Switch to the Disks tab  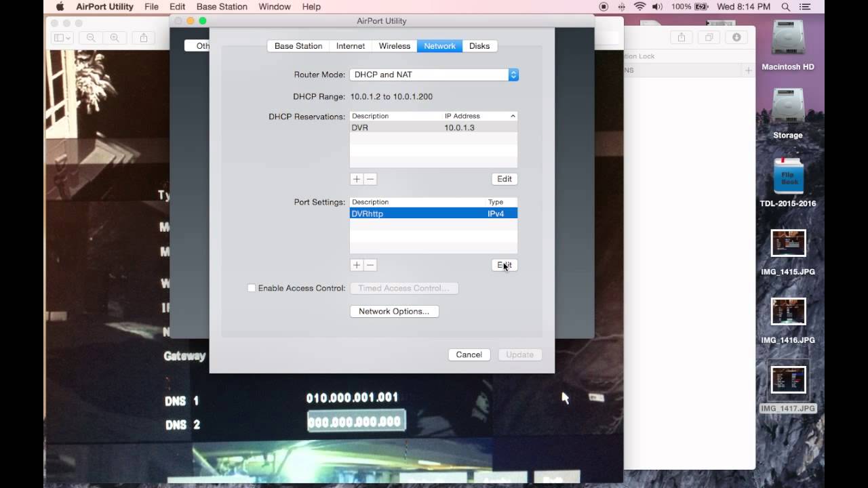point(479,46)
